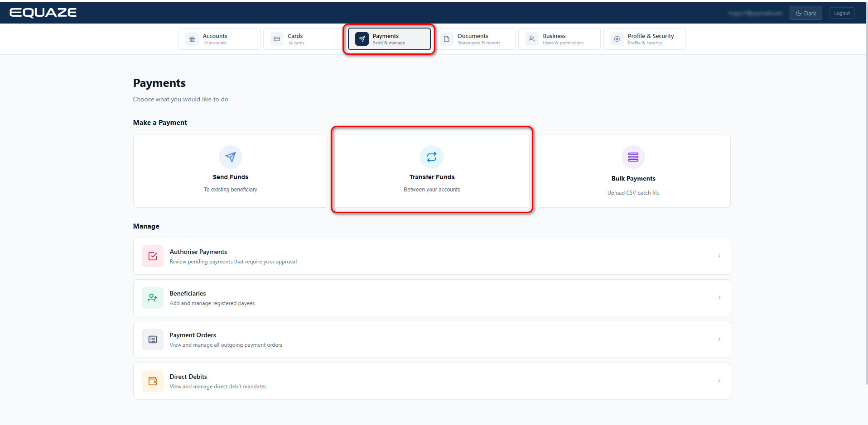Click the Documents file icon
The height and width of the screenshot is (425, 868).
(x=447, y=39)
